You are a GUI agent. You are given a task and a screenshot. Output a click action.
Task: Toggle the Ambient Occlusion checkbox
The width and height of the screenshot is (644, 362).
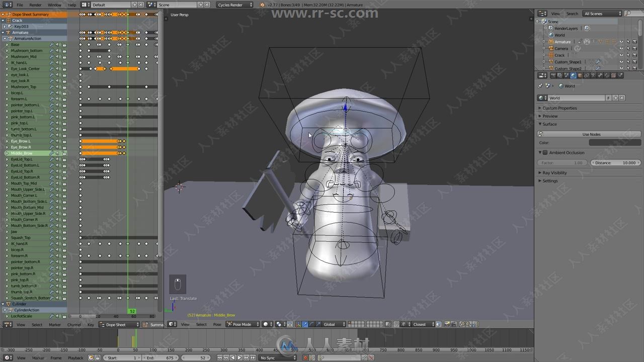pos(545,152)
